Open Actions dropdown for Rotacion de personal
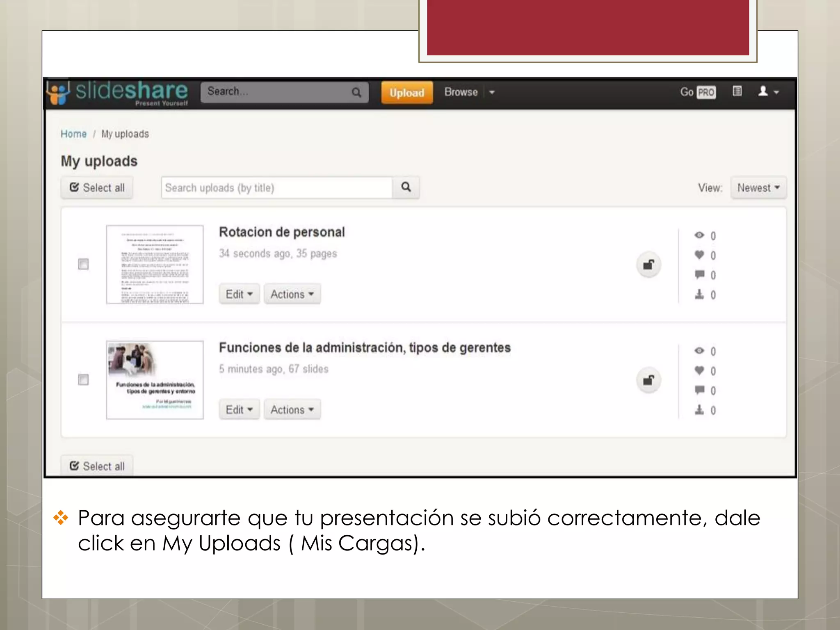 [292, 294]
